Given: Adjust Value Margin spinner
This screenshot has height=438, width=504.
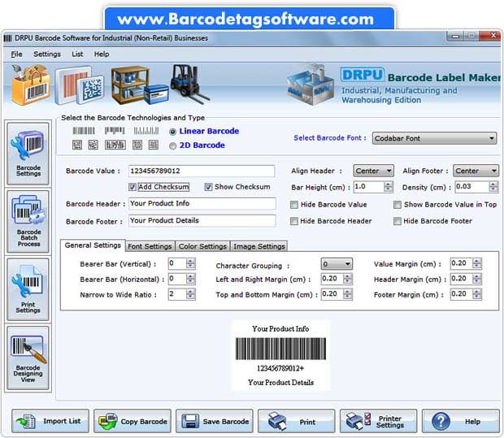Looking at the screenshot, I should tap(476, 263).
